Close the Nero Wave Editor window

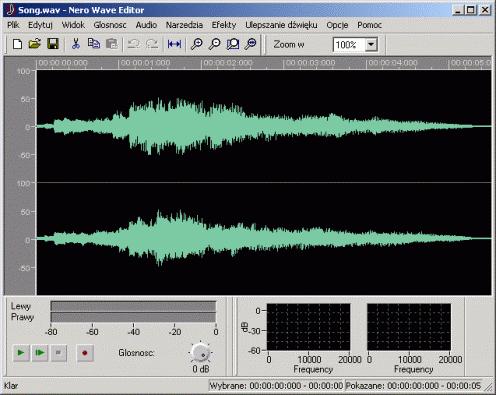pyautogui.click(x=485, y=10)
